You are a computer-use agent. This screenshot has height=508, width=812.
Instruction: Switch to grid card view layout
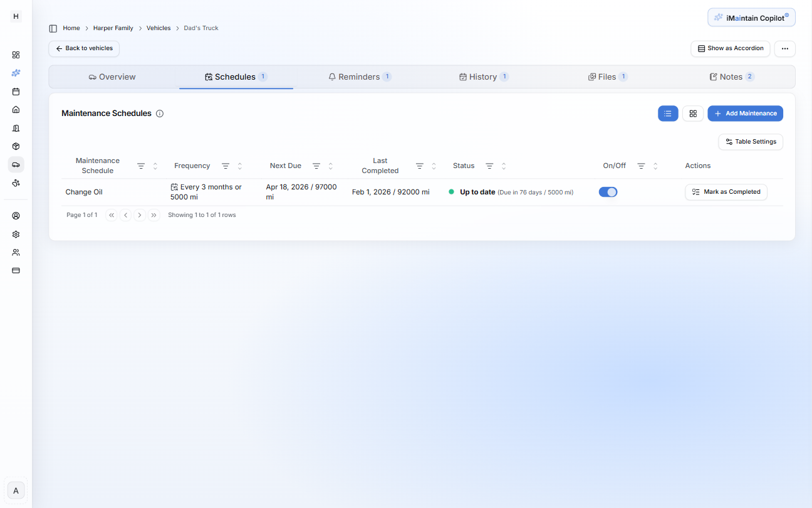[693, 114]
